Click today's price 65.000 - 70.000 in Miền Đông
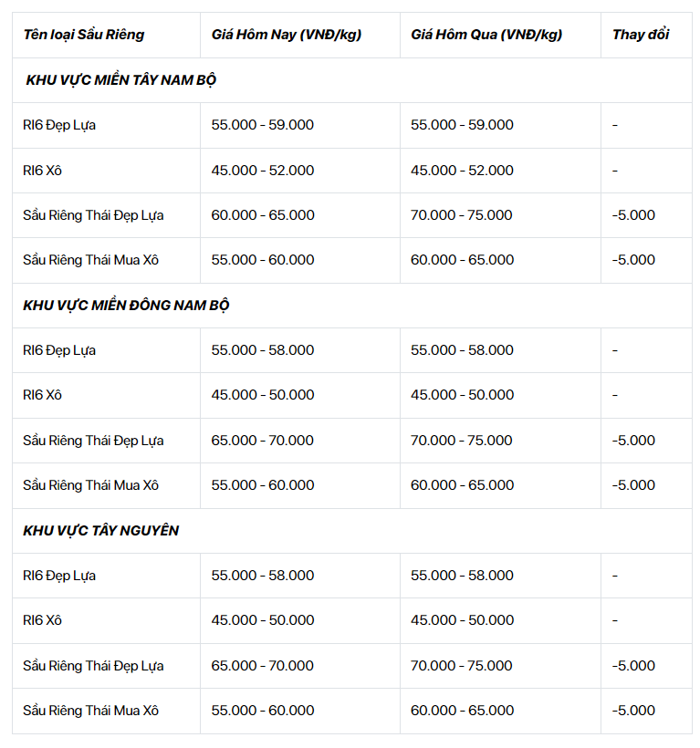This screenshot has height=748, width=700. [x=263, y=441]
